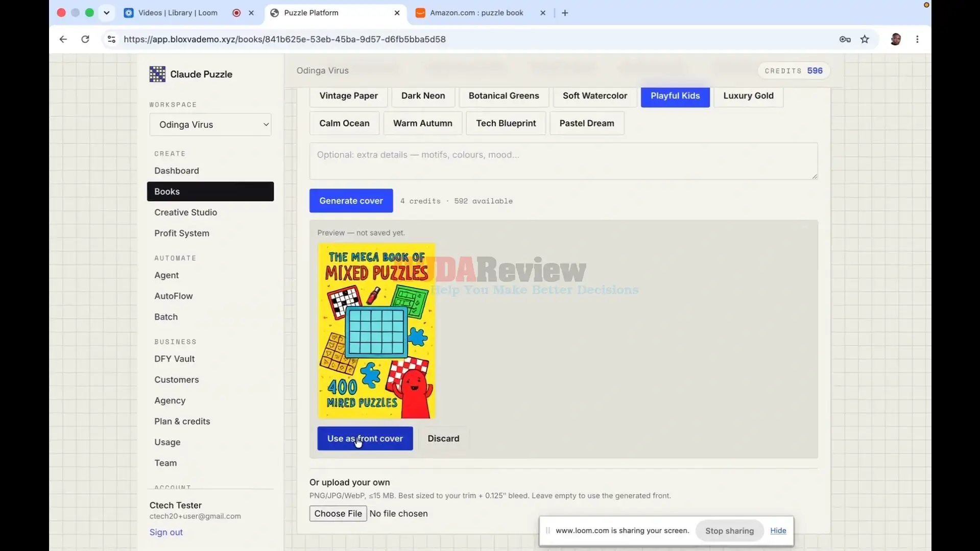Open AutoFlow in the sidebar
The image size is (980, 551).
(x=210, y=296)
